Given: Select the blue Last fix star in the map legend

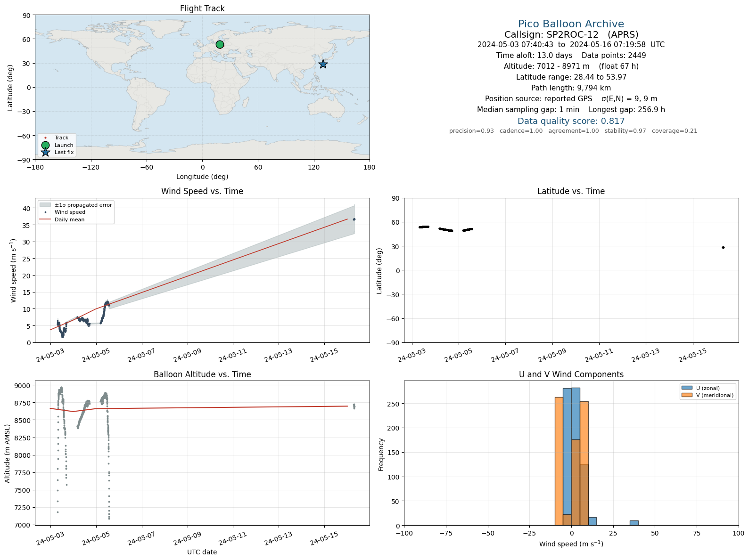Looking at the screenshot, I should click(x=45, y=152).
